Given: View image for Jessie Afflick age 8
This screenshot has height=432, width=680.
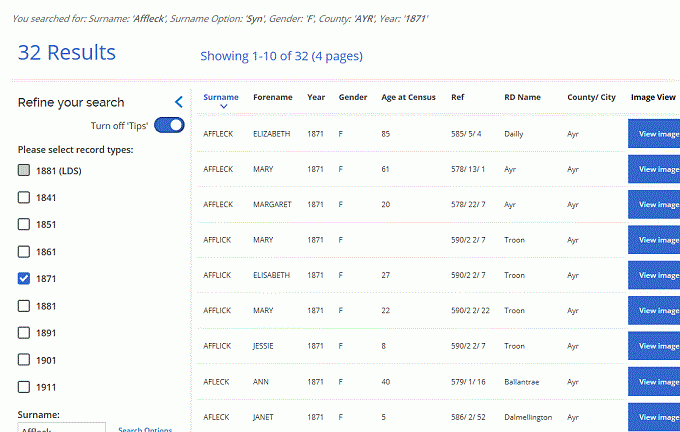Looking at the screenshot, I should [654, 346].
